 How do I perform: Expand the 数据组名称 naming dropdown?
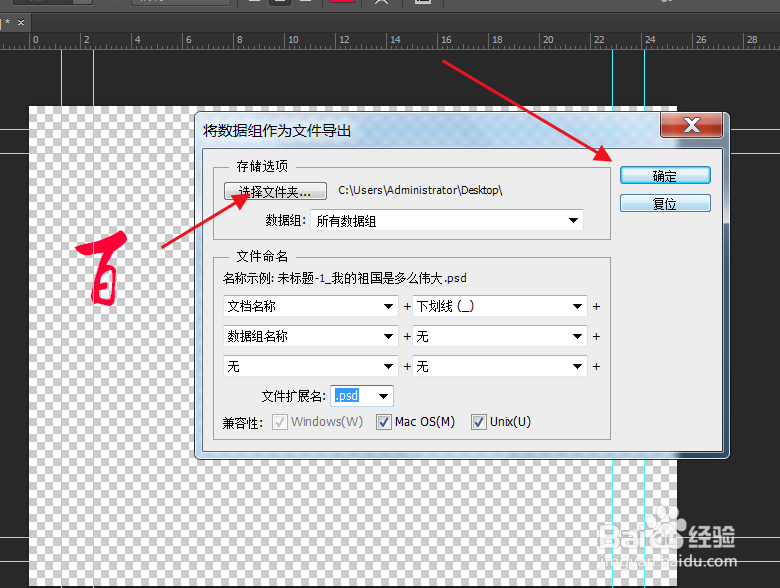310,336
